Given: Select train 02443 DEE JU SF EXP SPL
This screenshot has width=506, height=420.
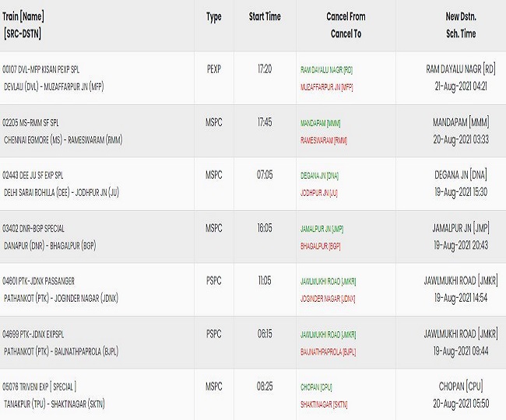Looking at the screenshot, I should [33, 176].
